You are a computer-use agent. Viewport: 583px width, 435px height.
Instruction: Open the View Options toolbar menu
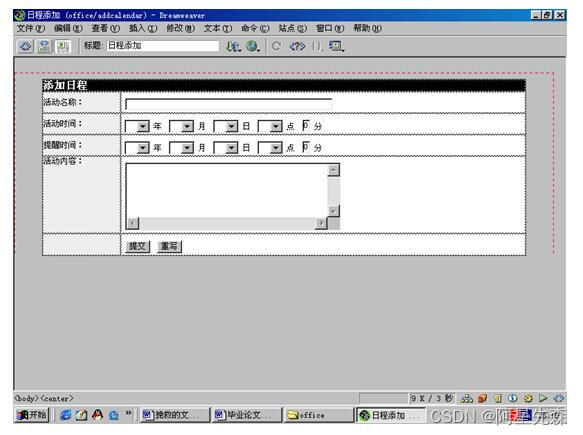(x=336, y=46)
